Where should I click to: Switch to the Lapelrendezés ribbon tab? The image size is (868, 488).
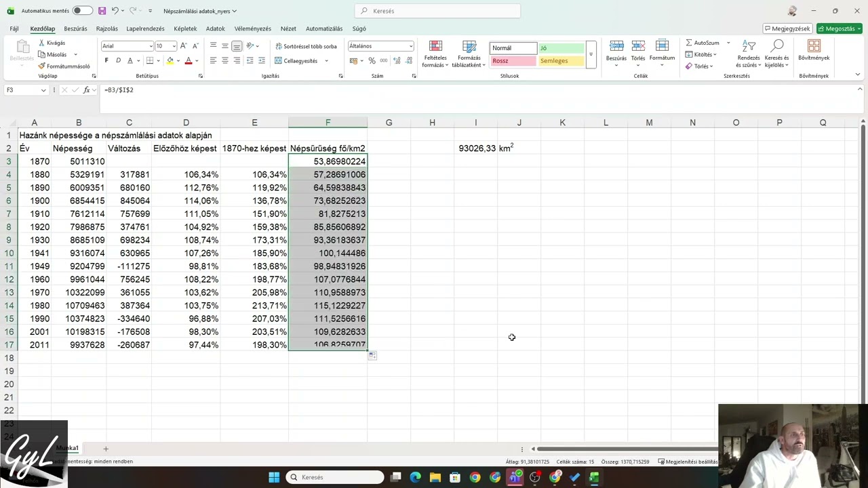[x=145, y=28]
